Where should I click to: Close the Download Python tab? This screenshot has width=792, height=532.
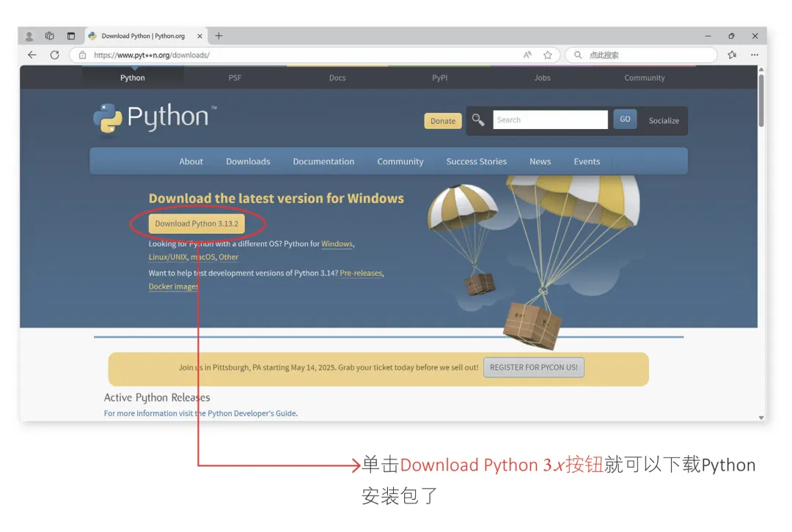pos(199,36)
